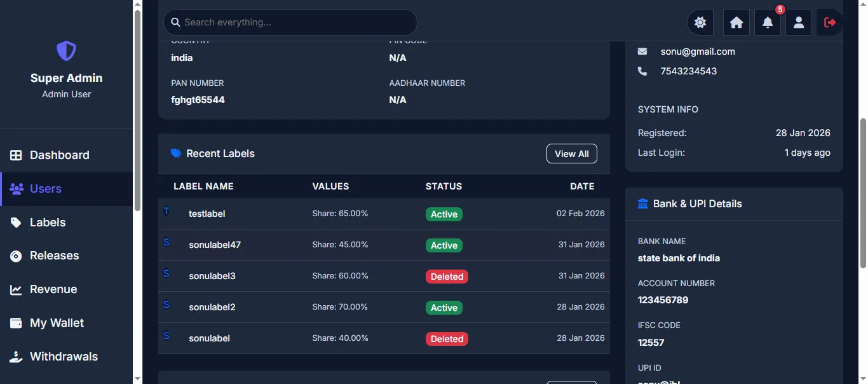
Task: Click the account number 123456789
Action: pos(663,300)
